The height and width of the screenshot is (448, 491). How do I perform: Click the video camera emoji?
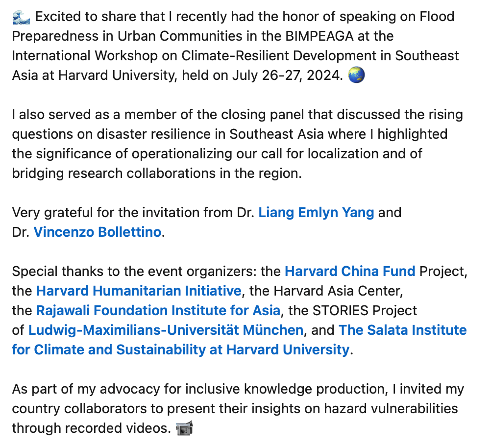point(184,428)
